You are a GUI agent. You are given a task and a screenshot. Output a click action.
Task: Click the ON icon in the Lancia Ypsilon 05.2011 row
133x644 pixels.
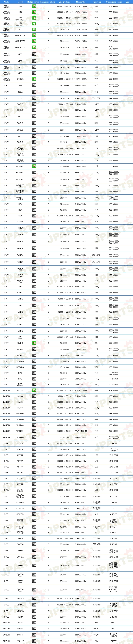(34, 437)
